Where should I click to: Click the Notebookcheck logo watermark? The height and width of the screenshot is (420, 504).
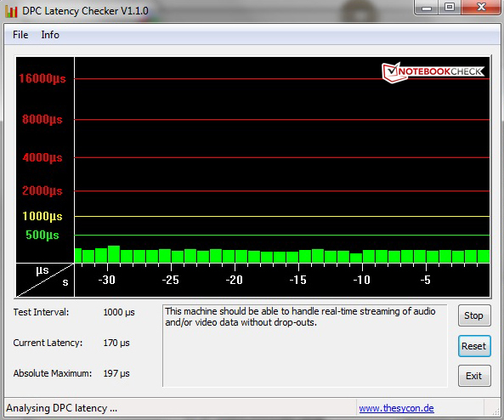[x=433, y=72]
